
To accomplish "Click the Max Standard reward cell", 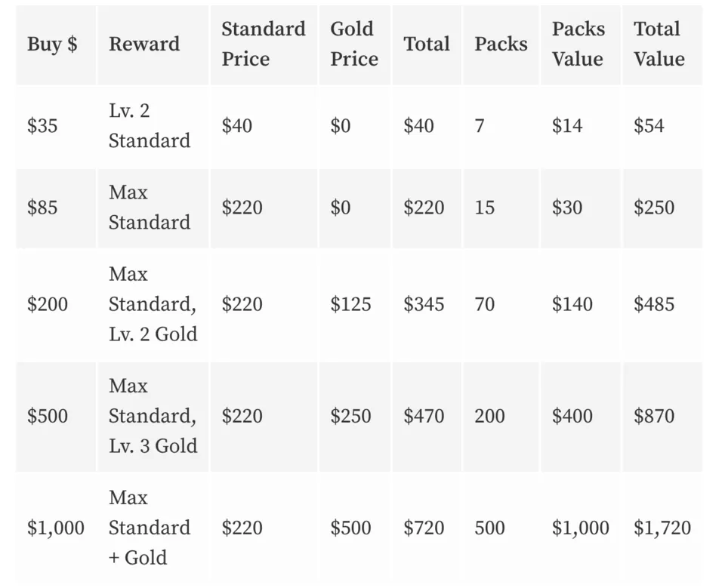I will [149, 208].
